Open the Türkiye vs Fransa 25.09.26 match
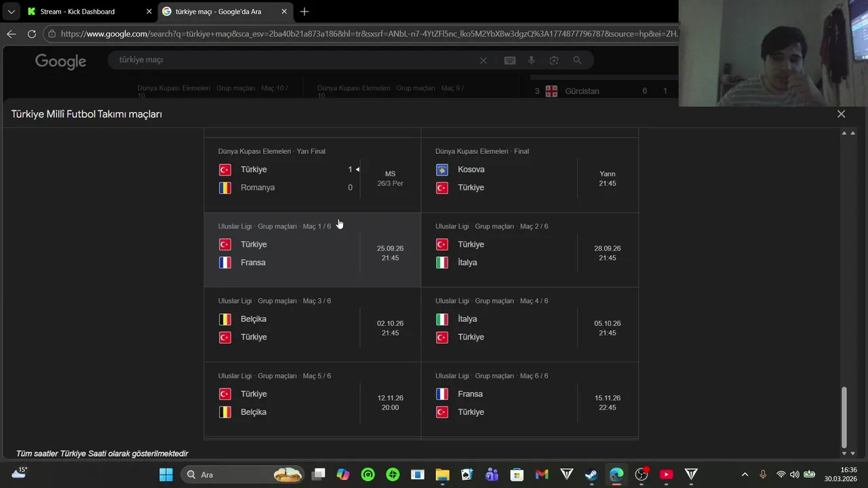This screenshot has height=488, width=868. click(313, 250)
